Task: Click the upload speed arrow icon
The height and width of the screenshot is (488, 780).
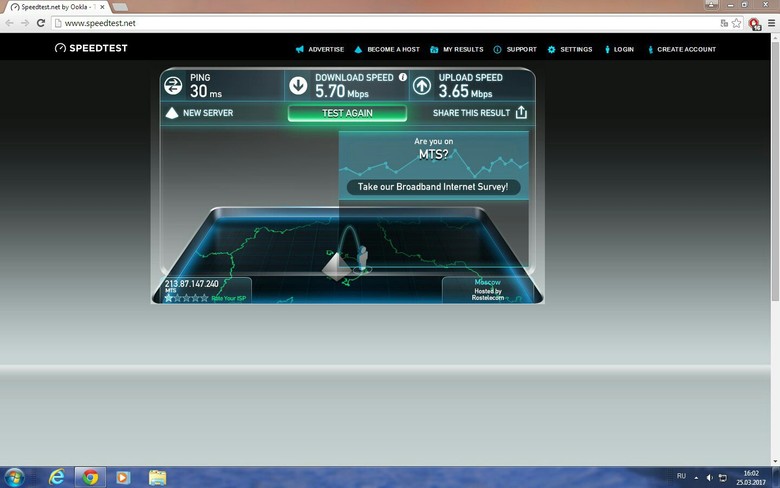Action: coord(422,86)
